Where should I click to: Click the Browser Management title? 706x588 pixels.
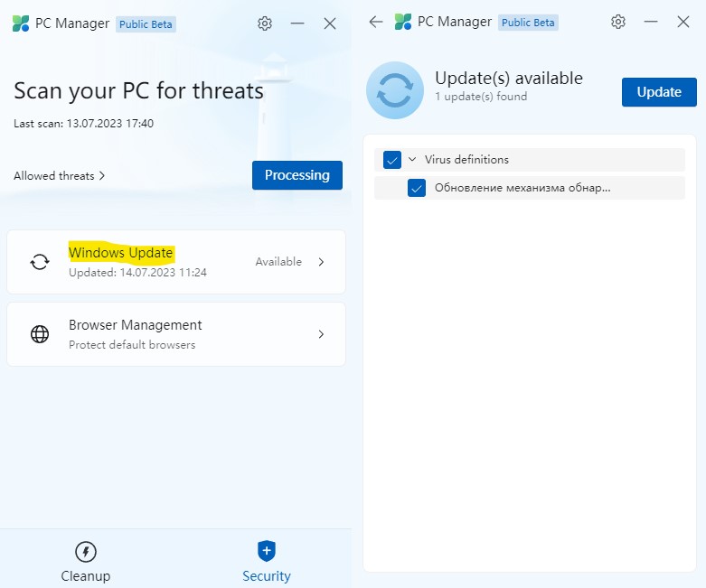tap(135, 325)
